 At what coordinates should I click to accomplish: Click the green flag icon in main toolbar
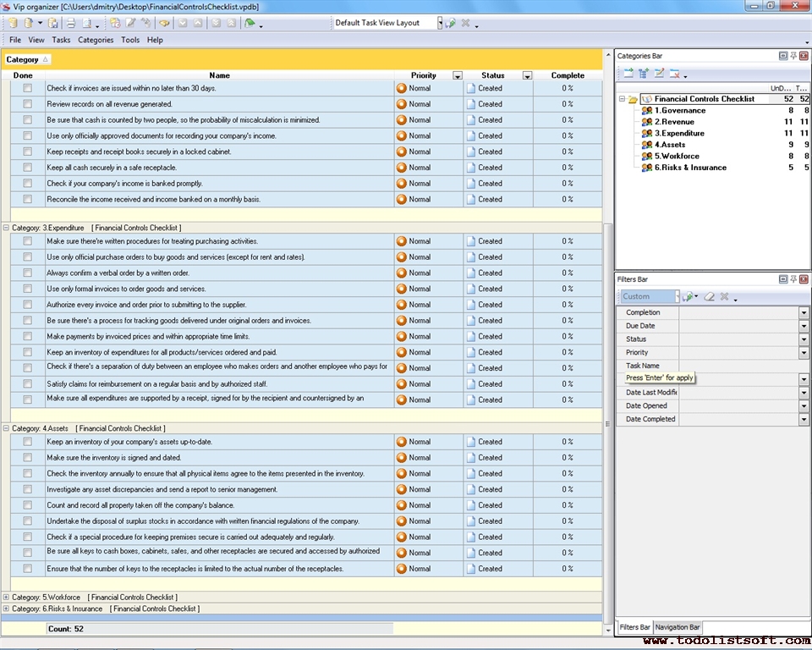tap(250, 23)
